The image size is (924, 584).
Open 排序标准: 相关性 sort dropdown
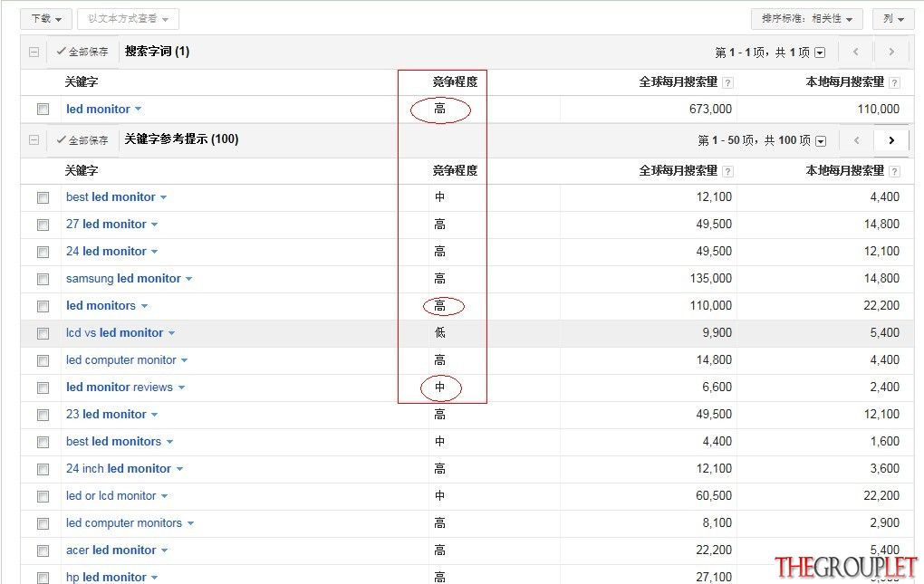(x=807, y=19)
